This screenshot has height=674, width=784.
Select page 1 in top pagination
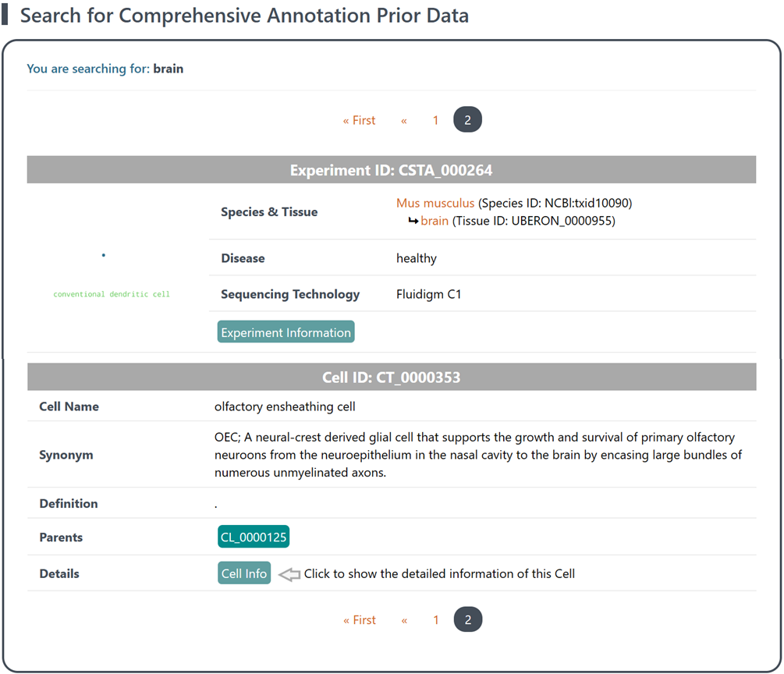(436, 120)
